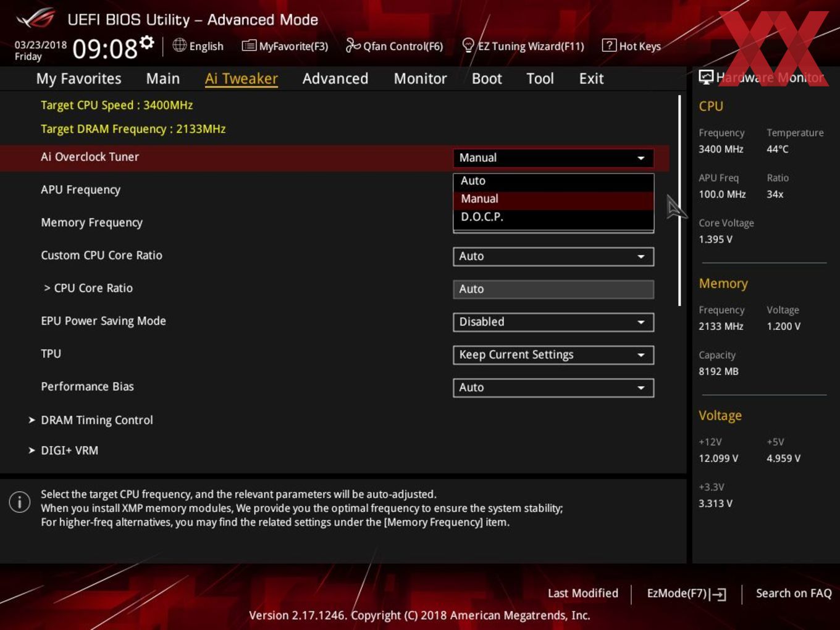Open the Monitor tab
The height and width of the screenshot is (630, 840).
[420, 78]
